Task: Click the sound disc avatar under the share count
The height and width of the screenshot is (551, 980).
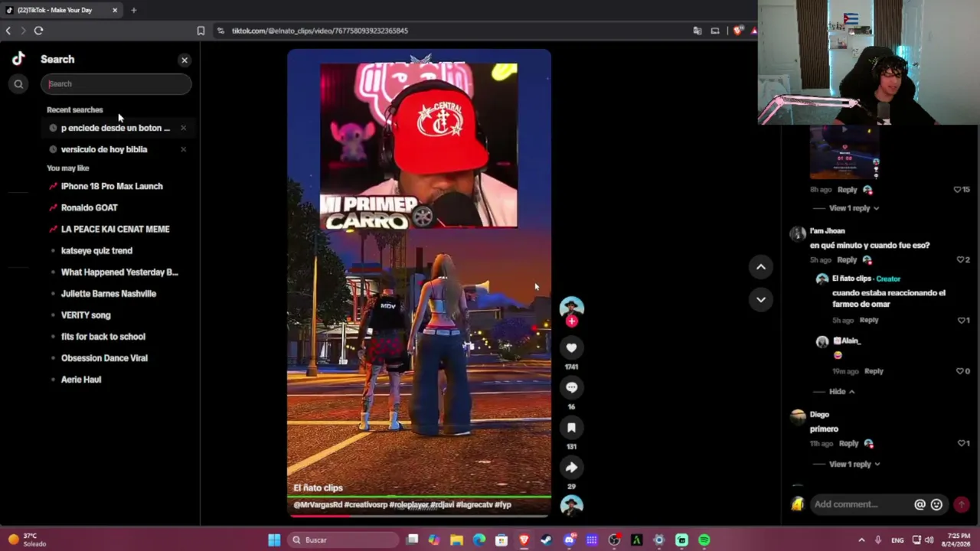Action: click(x=571, y=505)
